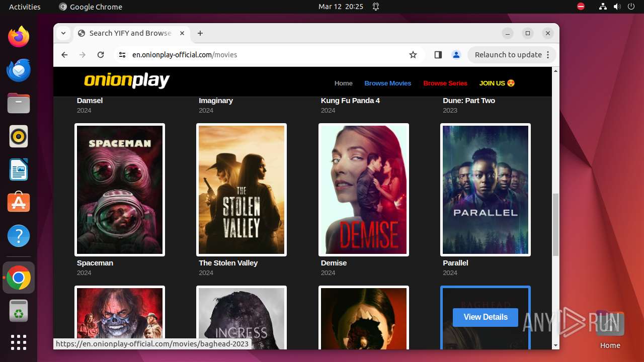Open Browse Movies nav link
Screen dimensions: 644x362
[388, 83]
